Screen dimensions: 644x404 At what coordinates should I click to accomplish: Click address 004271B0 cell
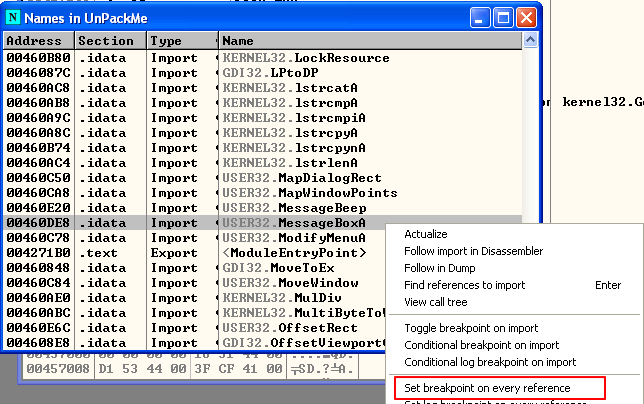point(39,252)
